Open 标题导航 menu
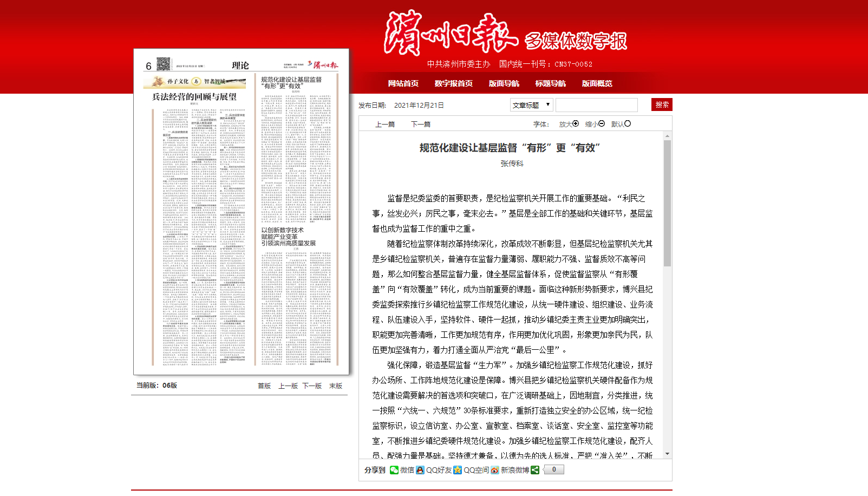This screenshot has width=868, height=496. (x=550, y=83)
